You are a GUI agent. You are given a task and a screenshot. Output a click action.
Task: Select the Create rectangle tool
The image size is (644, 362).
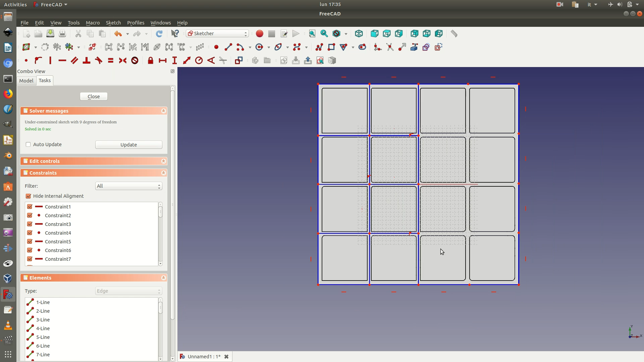(331, 47)
